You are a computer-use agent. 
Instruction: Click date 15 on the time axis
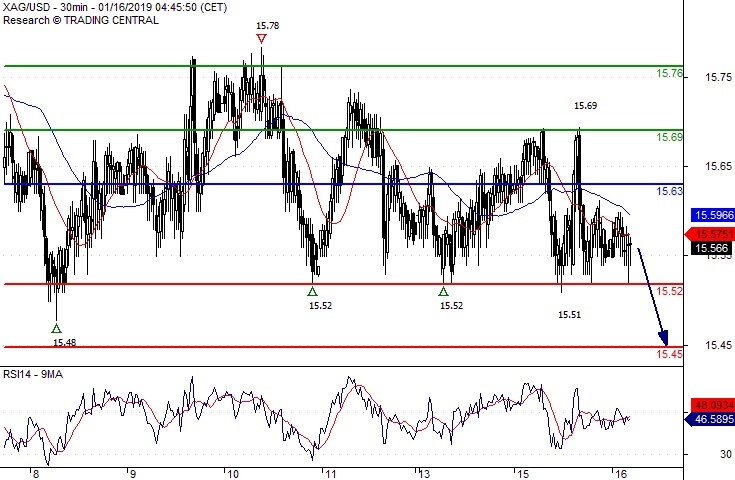[x=518, y=473]
